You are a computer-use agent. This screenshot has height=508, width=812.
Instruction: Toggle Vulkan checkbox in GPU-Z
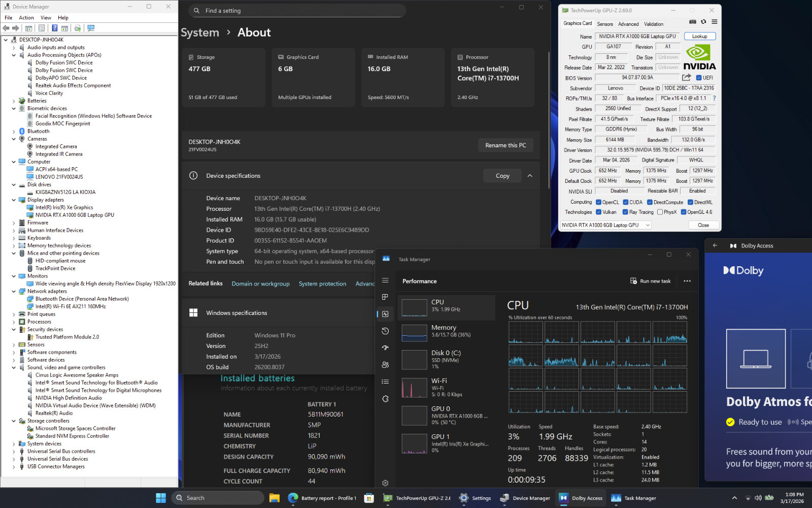[599, 212]
